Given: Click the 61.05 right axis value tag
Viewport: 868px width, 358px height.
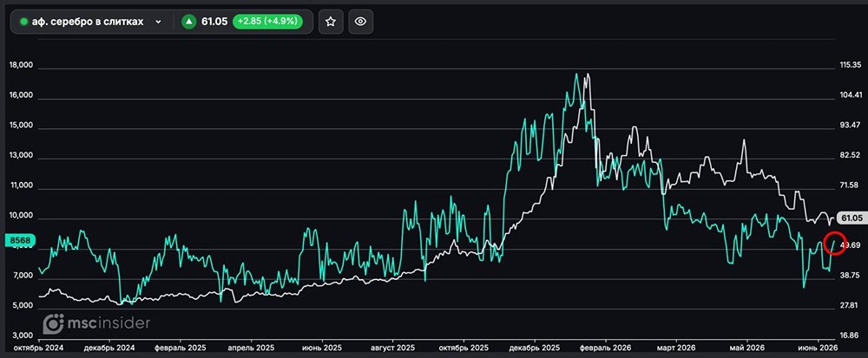Looking at the screenshot, I should tap(852, 218).
